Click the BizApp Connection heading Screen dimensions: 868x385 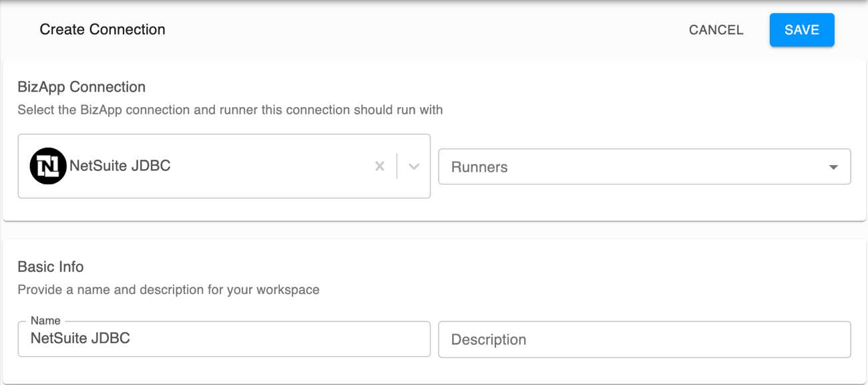(81, 87)
